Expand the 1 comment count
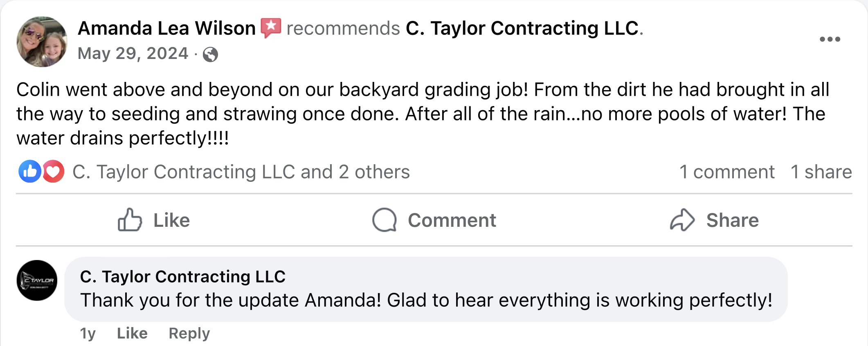Image resolution: width=868 pixels, height=346 pixels. 727,172
